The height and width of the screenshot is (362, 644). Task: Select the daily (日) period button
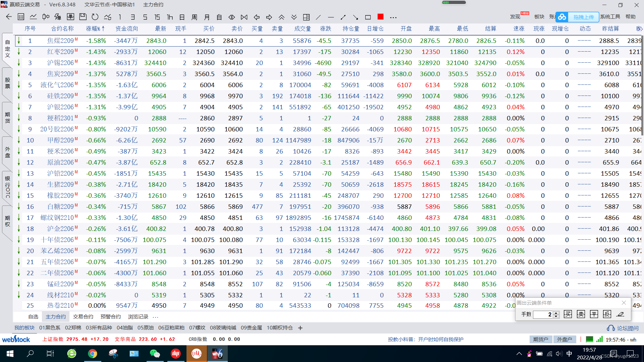182,17
